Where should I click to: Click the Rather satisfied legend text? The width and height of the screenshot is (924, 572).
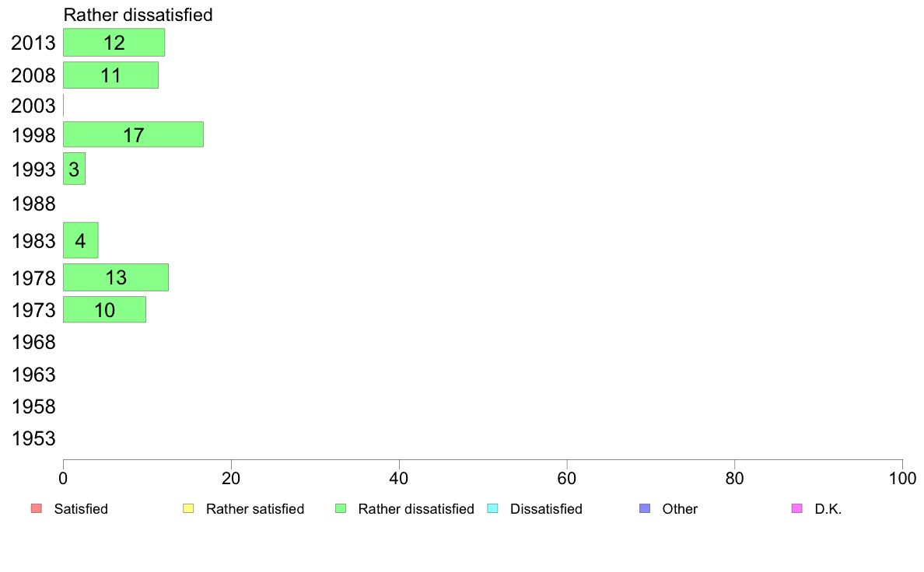(255, 509)
